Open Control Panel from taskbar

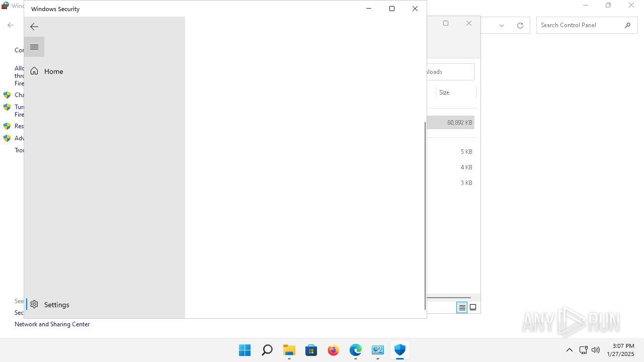click(x=378, y=350)
